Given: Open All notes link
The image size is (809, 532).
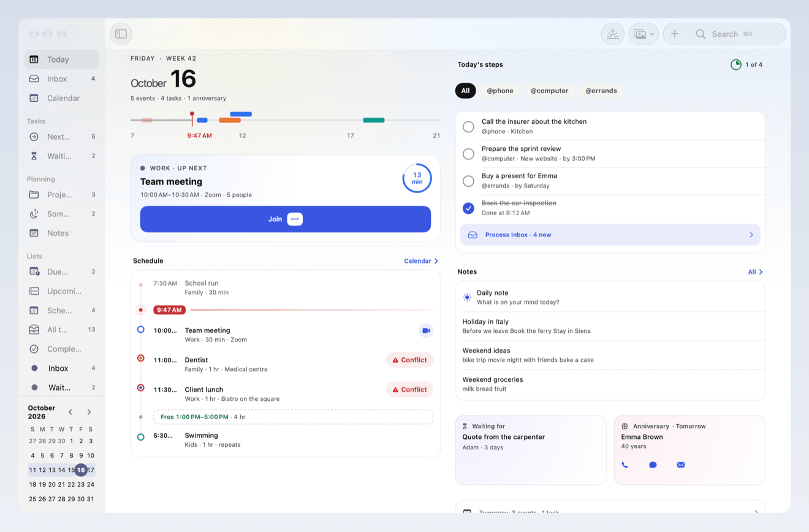Looking at the screenshot, I should 756,272.
